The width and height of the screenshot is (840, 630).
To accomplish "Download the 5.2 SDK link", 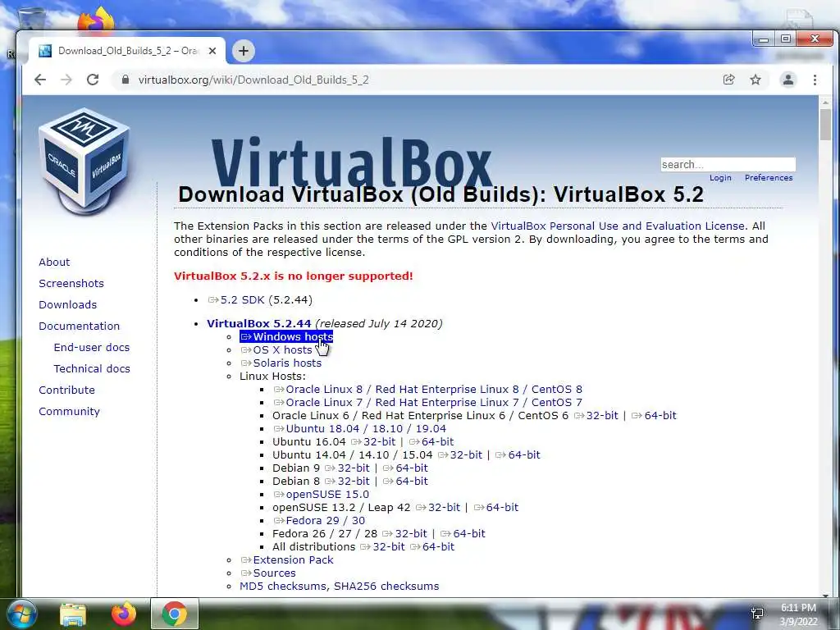I will click(236, 300).
